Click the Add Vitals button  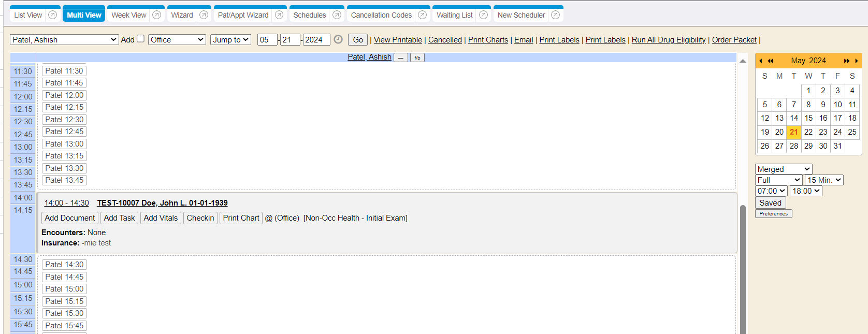point(161,218)
